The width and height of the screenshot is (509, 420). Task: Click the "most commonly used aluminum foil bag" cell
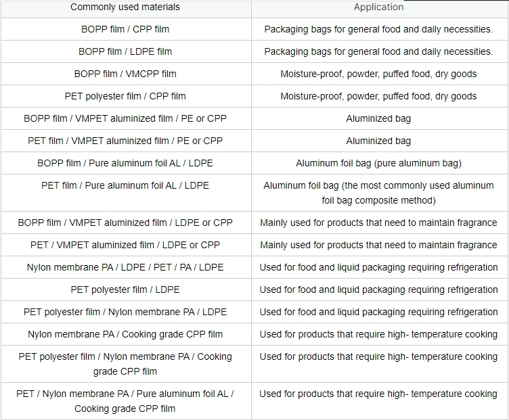[378, 193]
